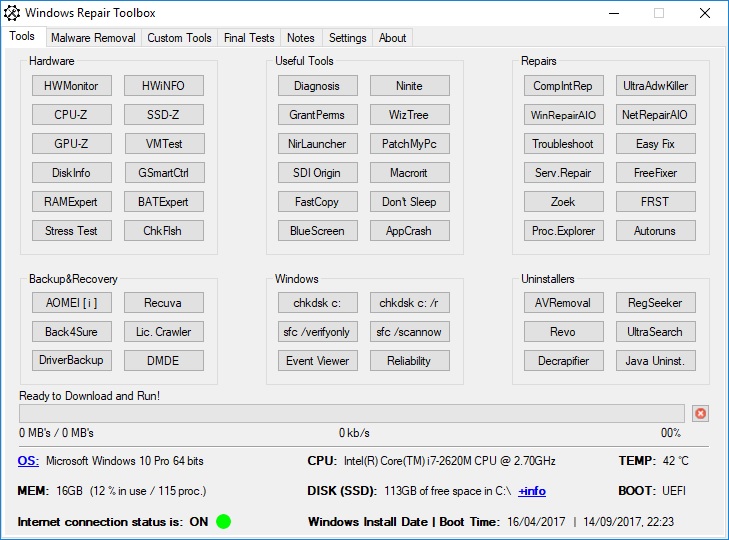729x540 pixels.
Task: Run the CPU-Z hardware tool
Action: 71,115
